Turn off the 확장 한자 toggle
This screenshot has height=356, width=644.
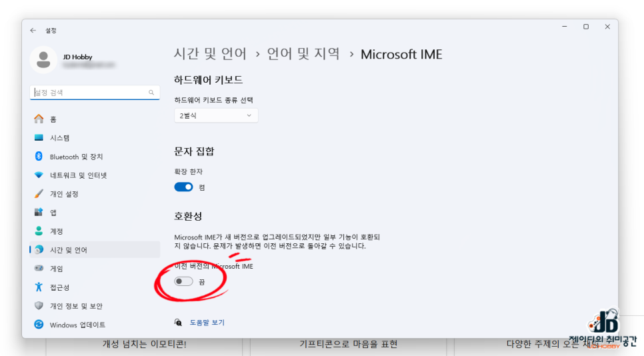(183, 187)
